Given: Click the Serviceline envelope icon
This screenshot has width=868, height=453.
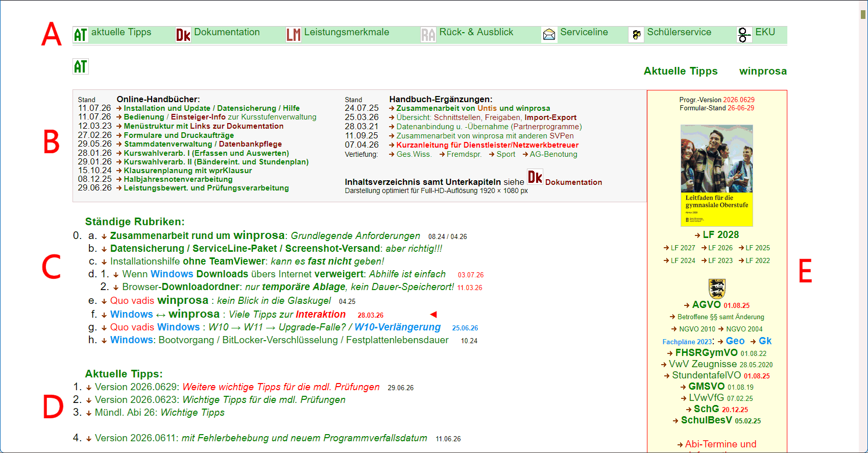Looking at the screenshot, I should pyautogui.click(x=549, y=35).
